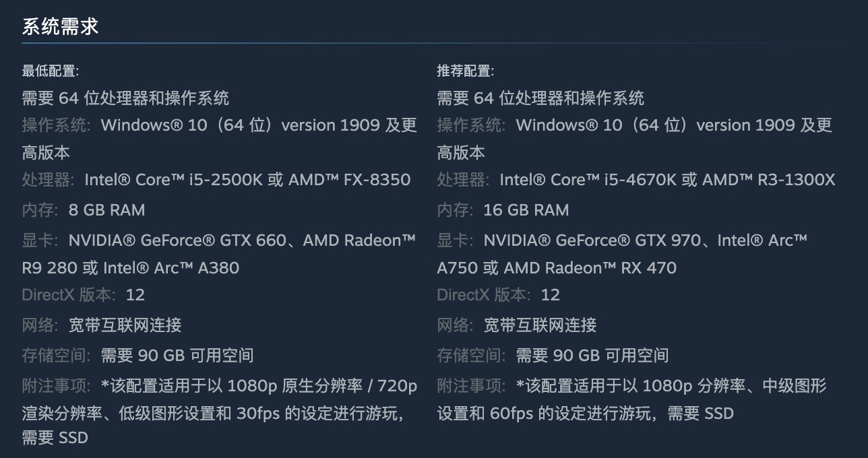Viewport: 868px width, 458px height.
Task: Click recommended 操作系统 Windows 10 line
Action: tap(635, 139)
